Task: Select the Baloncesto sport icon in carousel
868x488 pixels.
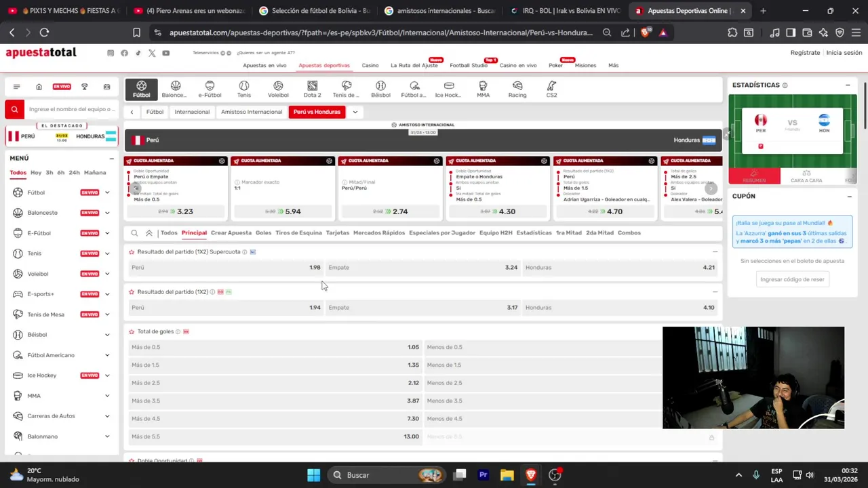Action: [176, 89]
